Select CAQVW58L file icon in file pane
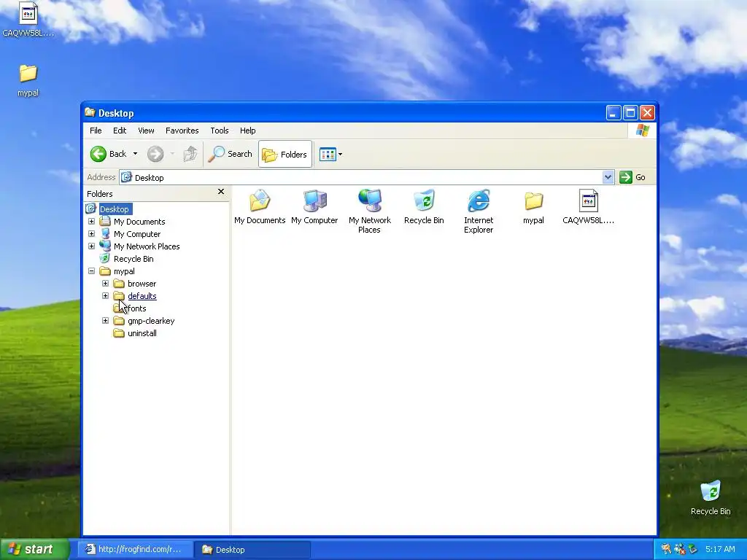This screenshot has height=560, width=747. tap(589, 207)
